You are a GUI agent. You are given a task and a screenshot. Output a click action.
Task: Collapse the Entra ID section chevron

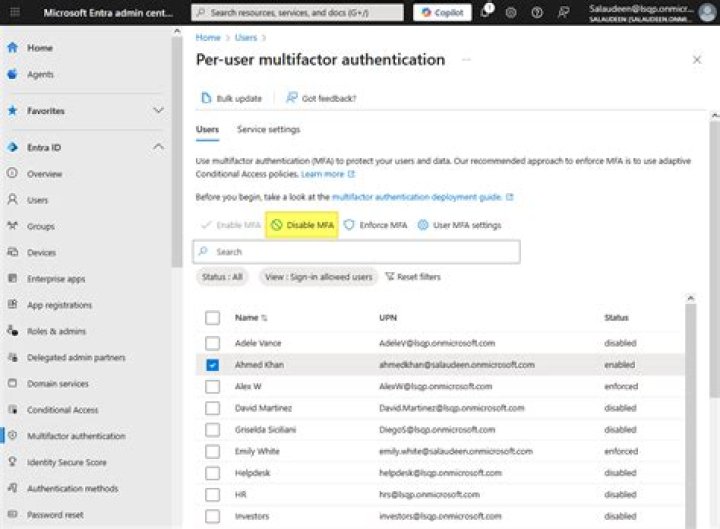158,147
